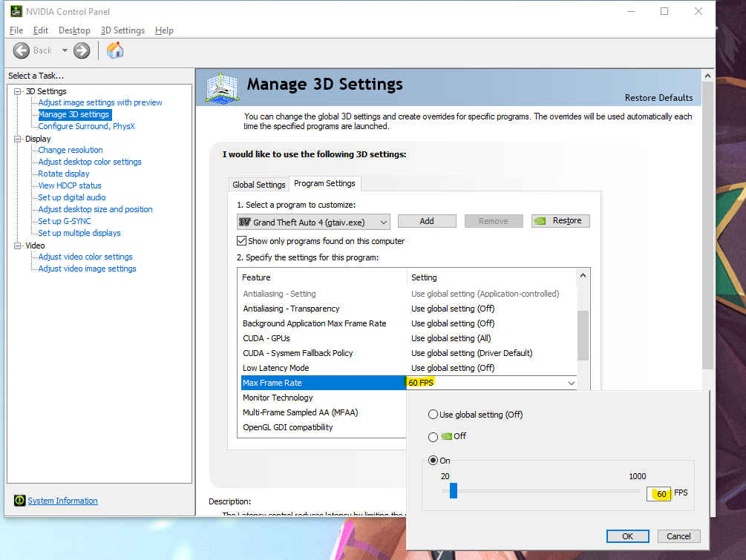Open Back history dropdown arrow

pos(65,50)
